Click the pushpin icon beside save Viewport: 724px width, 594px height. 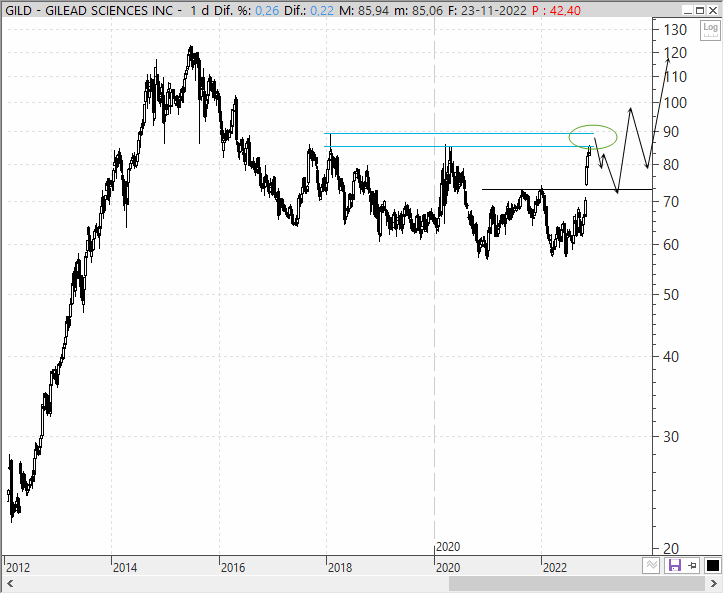coord(692,565)
